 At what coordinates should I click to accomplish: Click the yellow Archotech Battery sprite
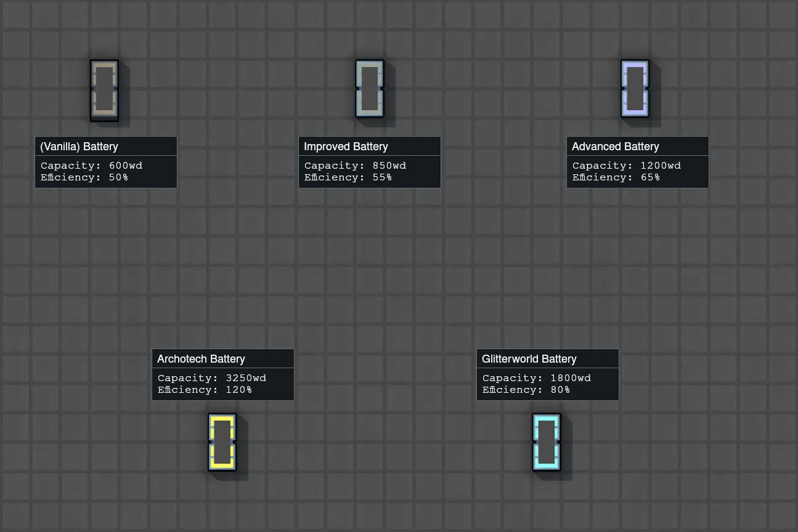click(222, 442)
